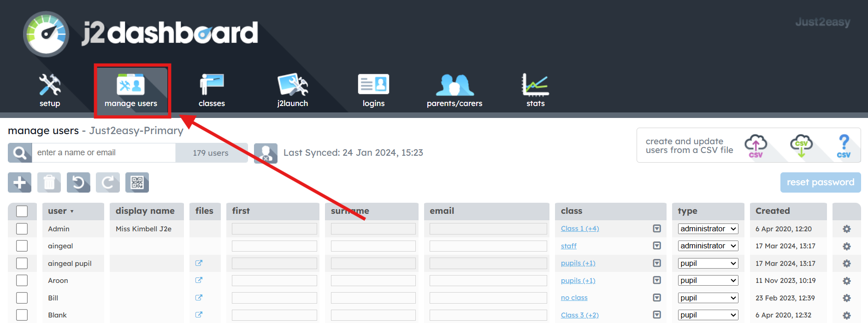Tick the select-all checkbox in header
868x323 pixels.
point(22,211)
